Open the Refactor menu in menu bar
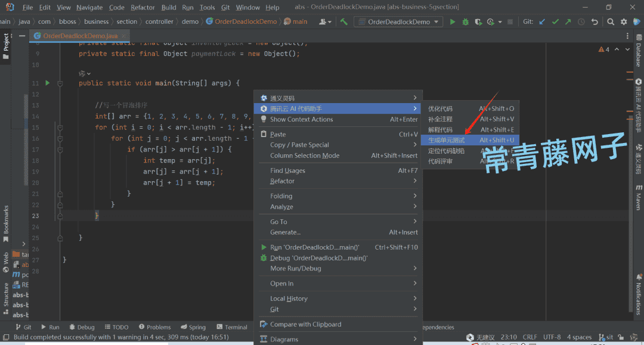The height and width of the screenshot is (345, 644). pyautogui.click(x=143, y=7)
